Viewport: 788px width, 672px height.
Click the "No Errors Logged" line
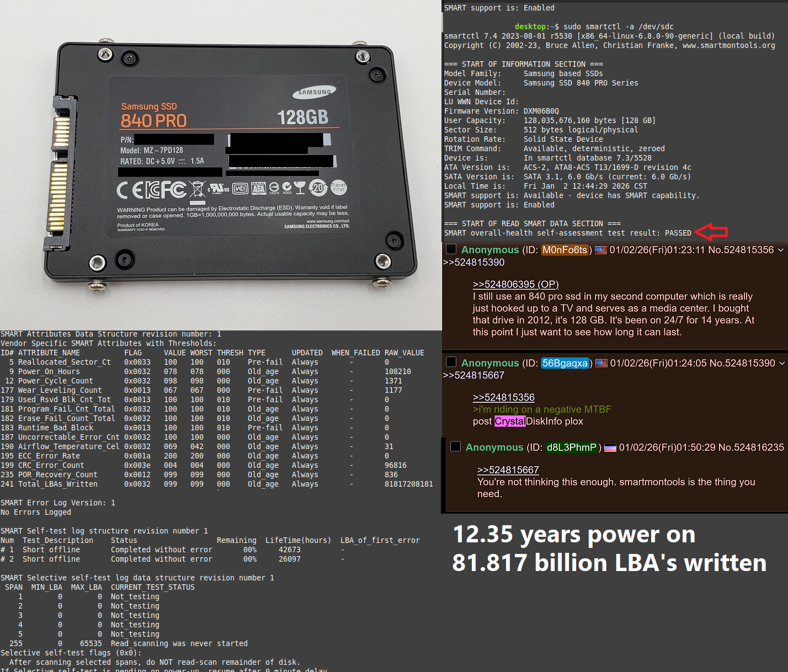click(36, 512)
